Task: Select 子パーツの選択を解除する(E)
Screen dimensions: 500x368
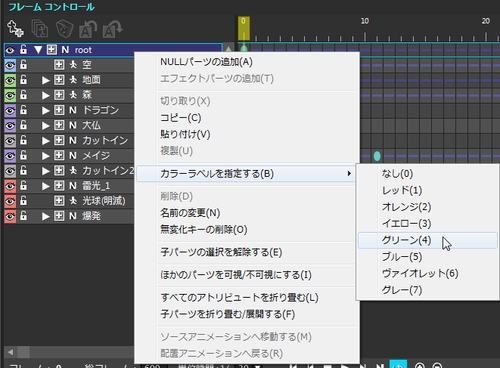Action: 247,252
